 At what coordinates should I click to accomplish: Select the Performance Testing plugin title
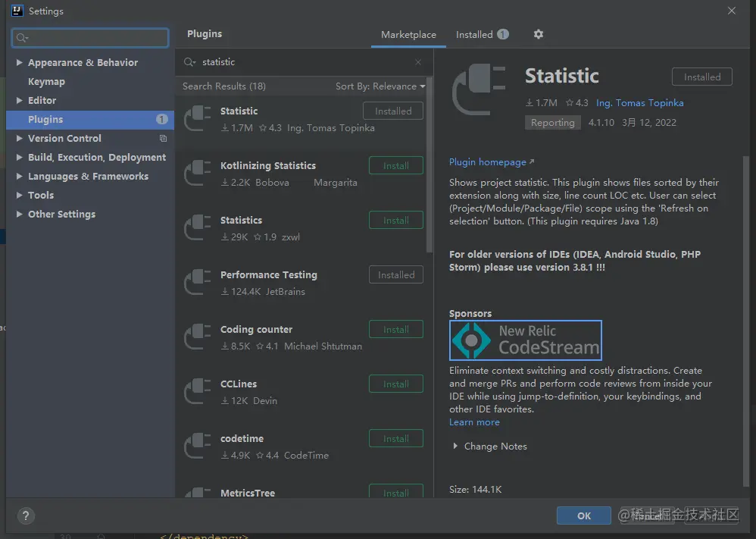(269, 274)
